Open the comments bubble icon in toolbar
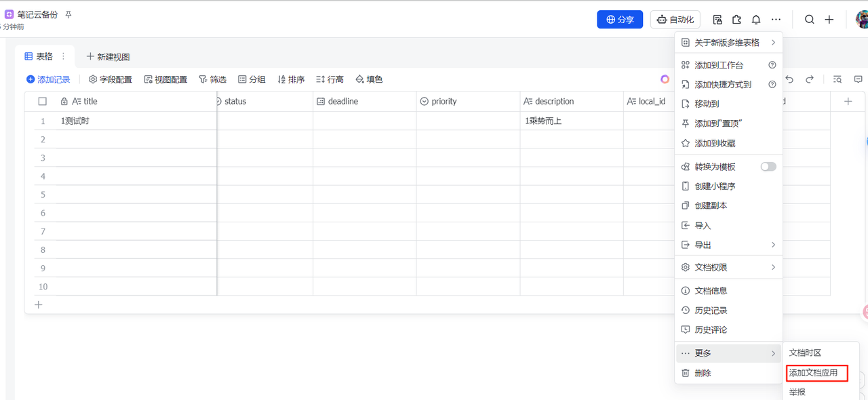This screenshot has height=400, width=868. click(858, 79)
